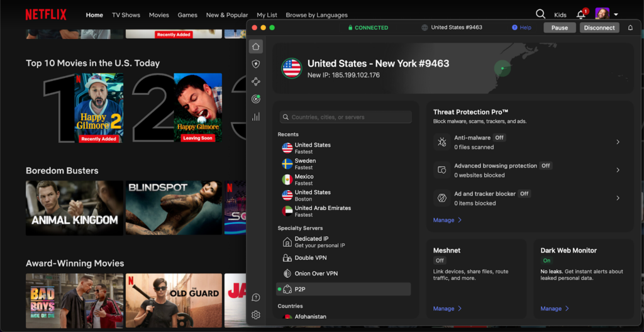Viewport: 644px width, 332px height.
Task: Click the CONNECTED status label
Action: (367, 28)
